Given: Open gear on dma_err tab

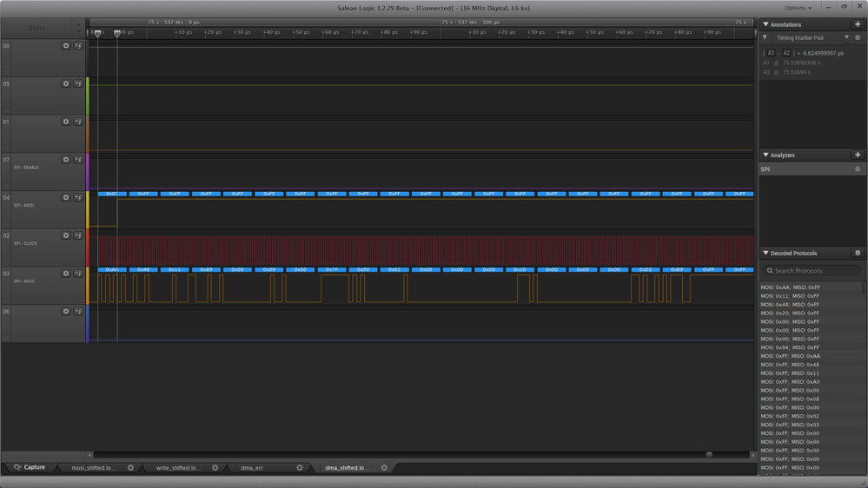Looking at the screenshot, I should pyautogui.click(x=300, y=467).
